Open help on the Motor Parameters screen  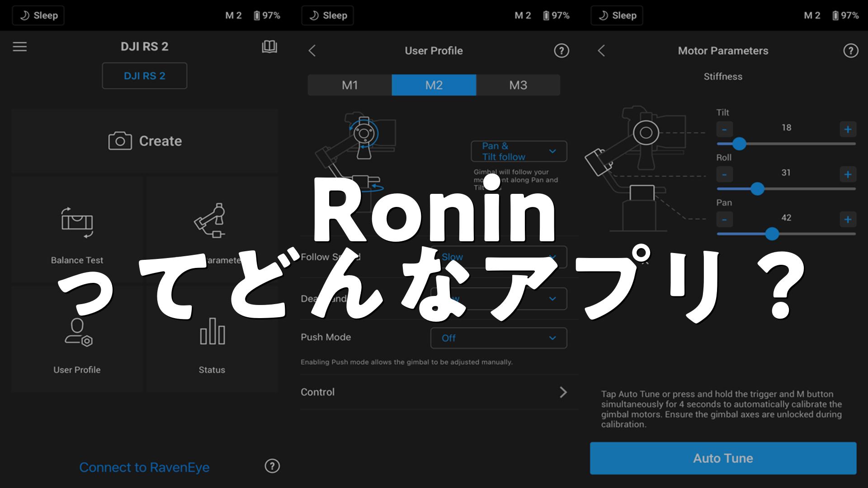[850, 51]
